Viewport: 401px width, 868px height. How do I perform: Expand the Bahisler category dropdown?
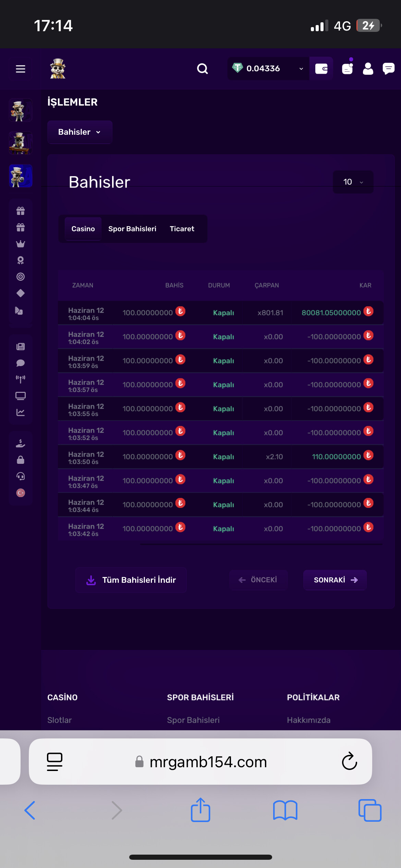80,132
